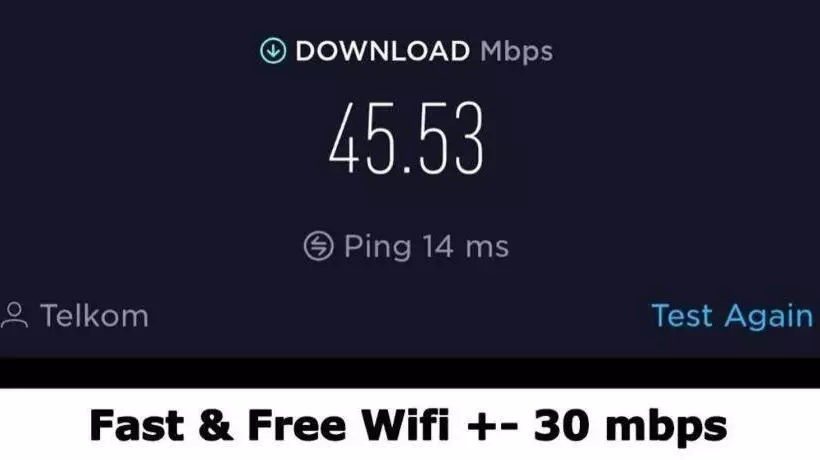Click the 14 ping value
The height and width of the screenshot is (460, 820).
tap(438, 247)
